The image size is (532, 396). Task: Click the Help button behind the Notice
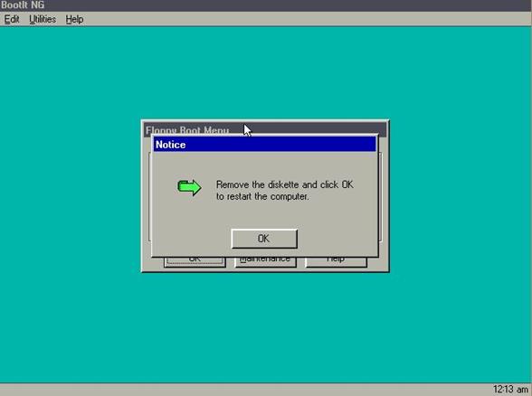[336, 261]
